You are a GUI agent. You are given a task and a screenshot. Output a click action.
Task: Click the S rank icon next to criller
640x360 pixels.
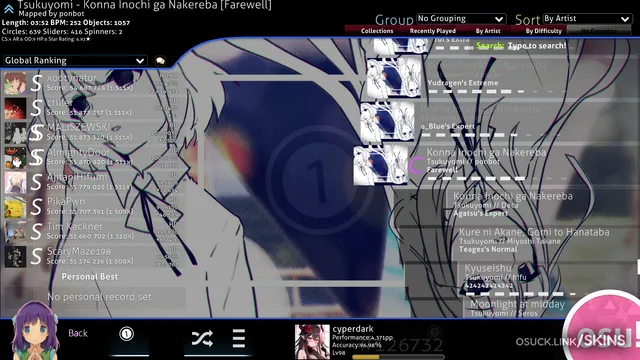36,108
